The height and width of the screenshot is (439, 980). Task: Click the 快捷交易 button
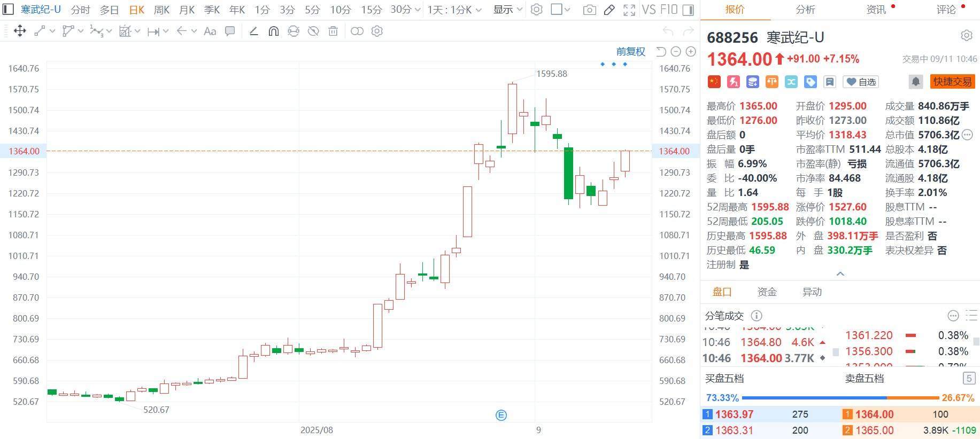click(x=952, y=82)
